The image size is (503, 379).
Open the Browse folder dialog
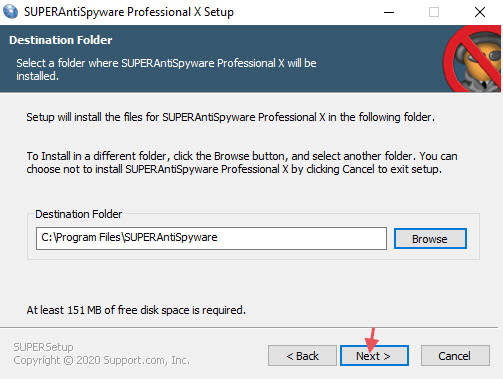tap(430, 239)
